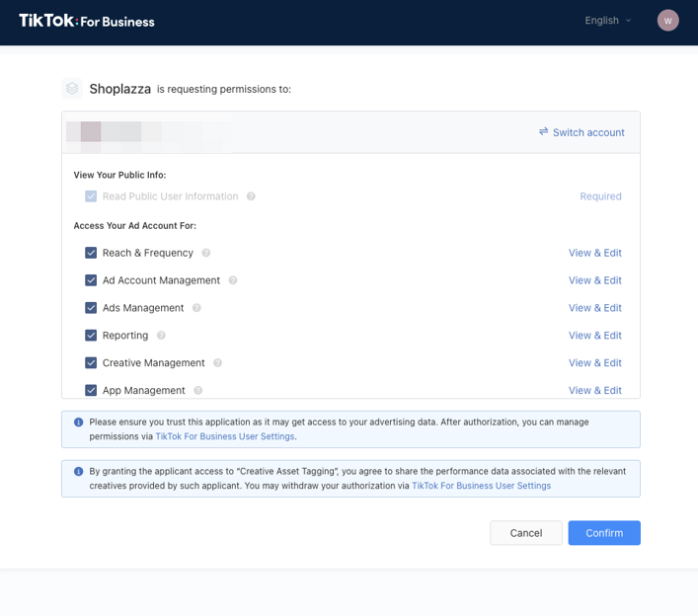
Task: Click the Required label
Action: (600, 196)
